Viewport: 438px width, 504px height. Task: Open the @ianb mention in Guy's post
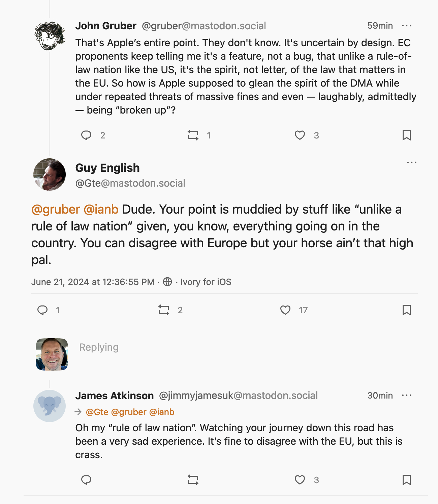(x=101, y=210)
